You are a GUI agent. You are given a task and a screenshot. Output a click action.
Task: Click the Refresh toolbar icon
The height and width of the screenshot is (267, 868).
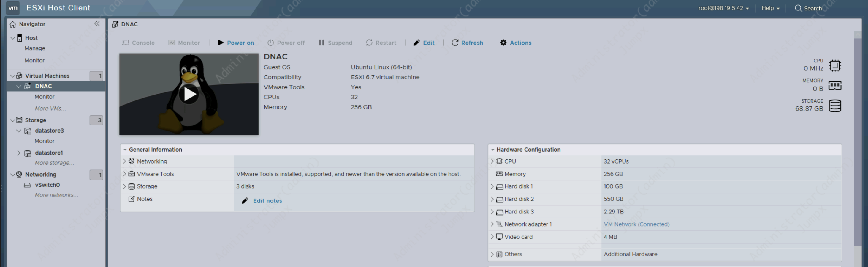(x=455, y=43)
